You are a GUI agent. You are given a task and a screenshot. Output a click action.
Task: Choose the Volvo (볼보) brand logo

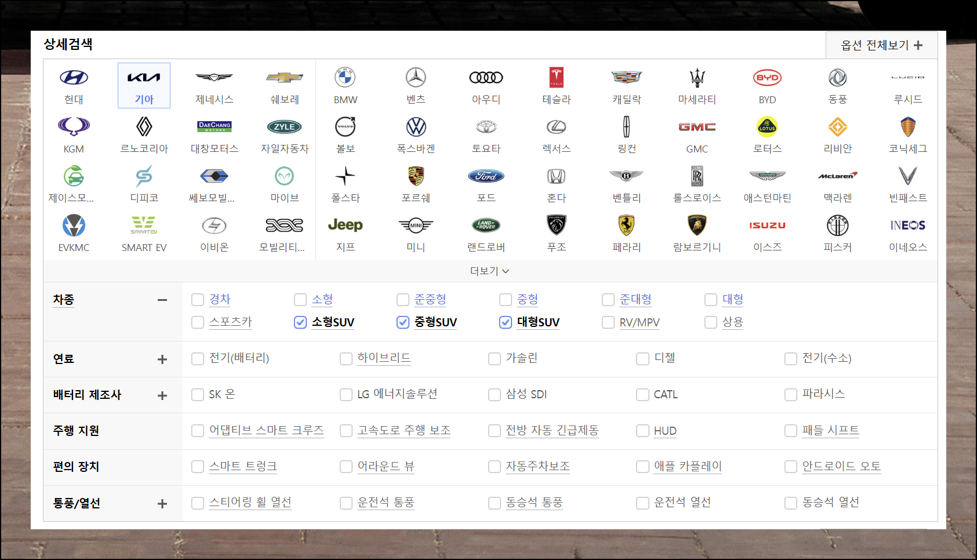click(345, 126)
